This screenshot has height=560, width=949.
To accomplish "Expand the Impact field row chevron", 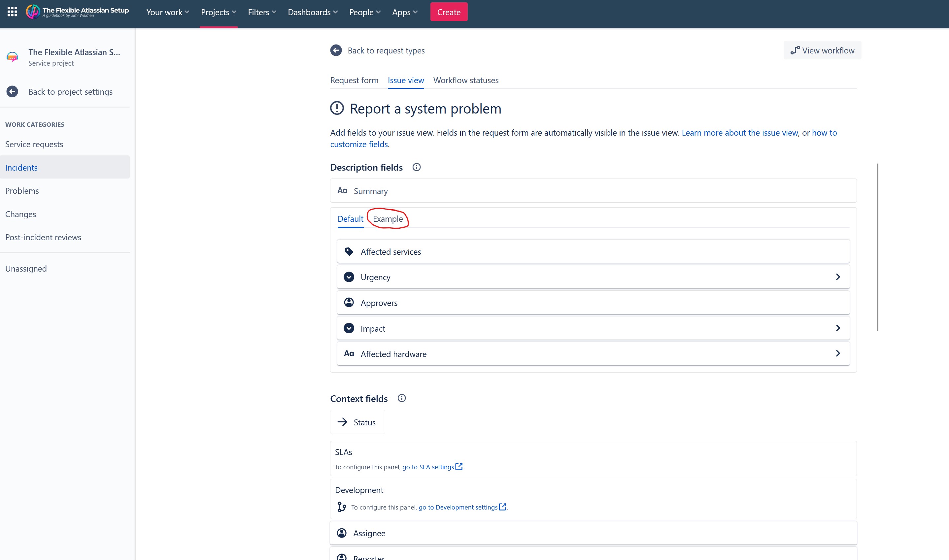I will [x=838, y=328].
